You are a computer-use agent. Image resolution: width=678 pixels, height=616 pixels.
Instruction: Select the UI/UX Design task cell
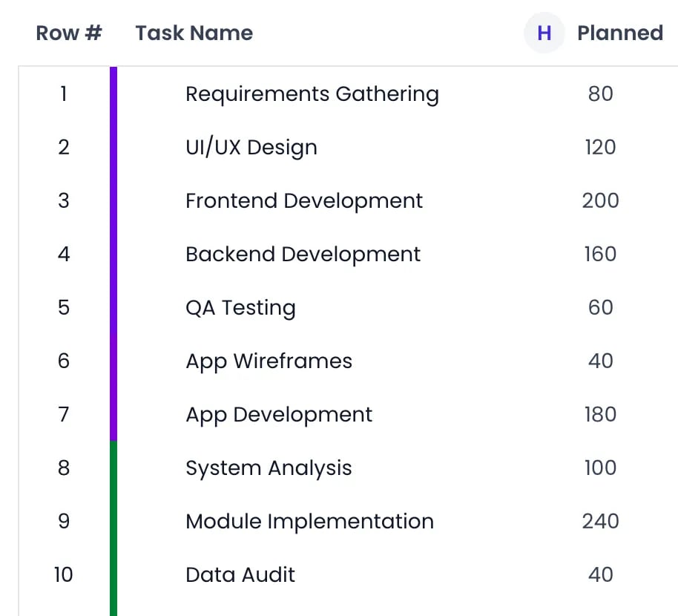click(x=251, y=147)
